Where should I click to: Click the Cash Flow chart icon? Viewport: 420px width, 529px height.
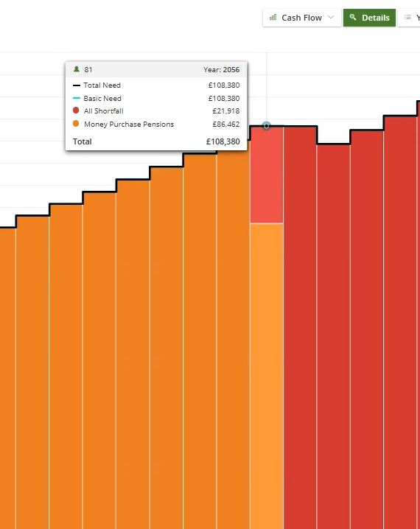pyautogui.click(x=273, y=17)
